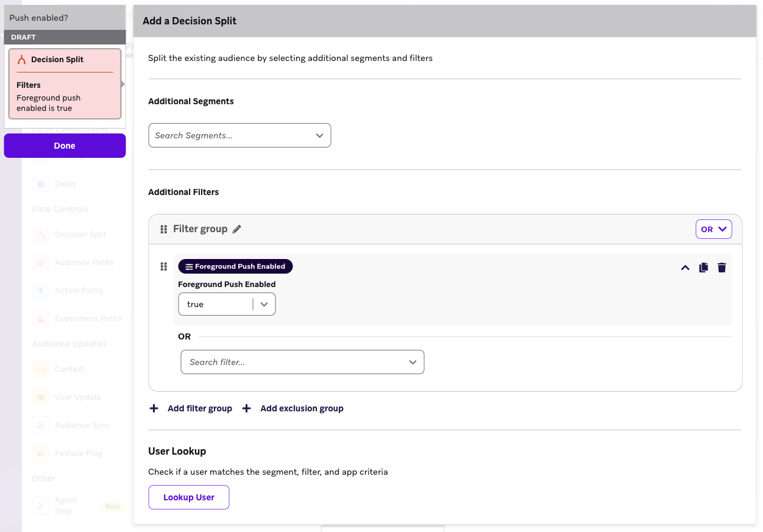Click the Delay clock icon in sidebar
Viewport: 763px width, 532px height.
pos(41,184)
